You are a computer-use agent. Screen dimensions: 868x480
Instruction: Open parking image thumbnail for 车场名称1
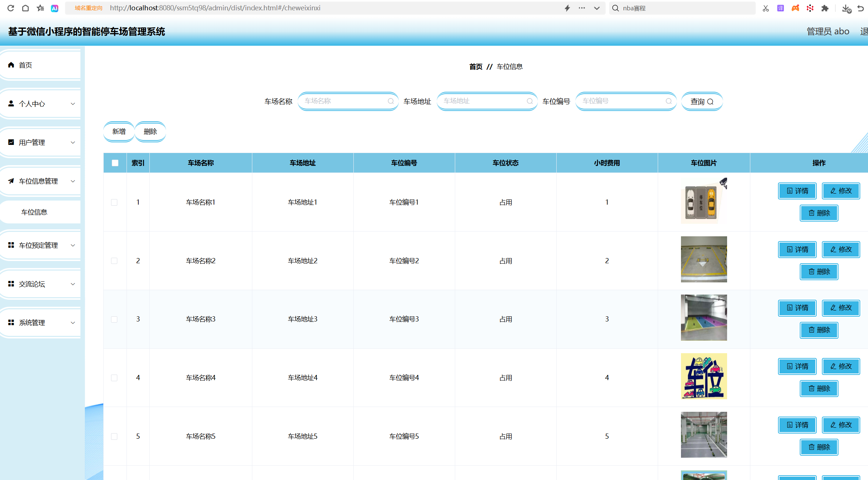pos(704,201)
